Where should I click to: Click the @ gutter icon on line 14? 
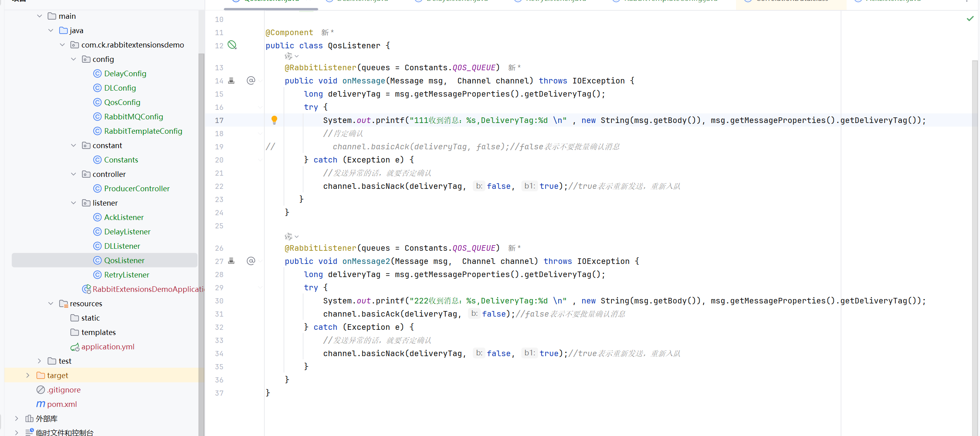(x=251, y=81)
